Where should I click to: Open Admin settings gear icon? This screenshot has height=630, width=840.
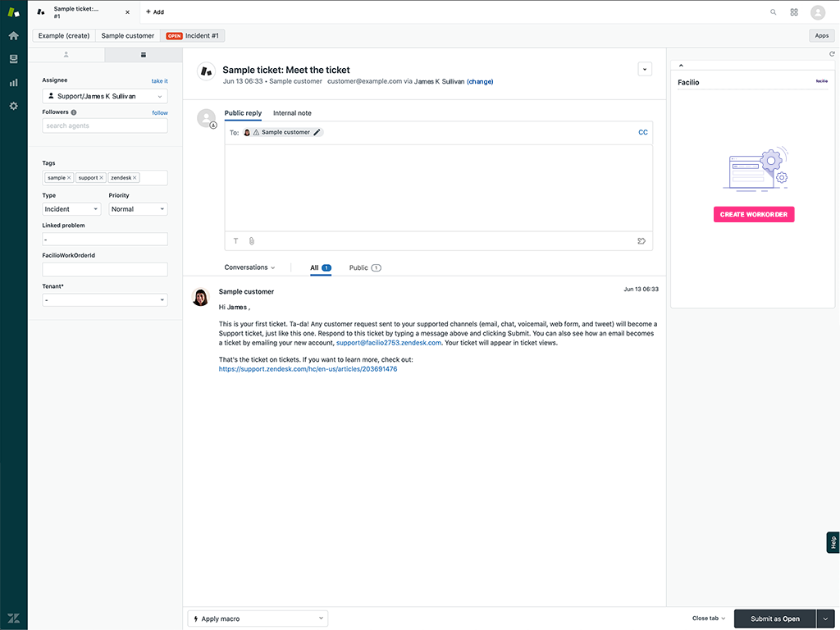pyautogui.click(x=13, y=106)
